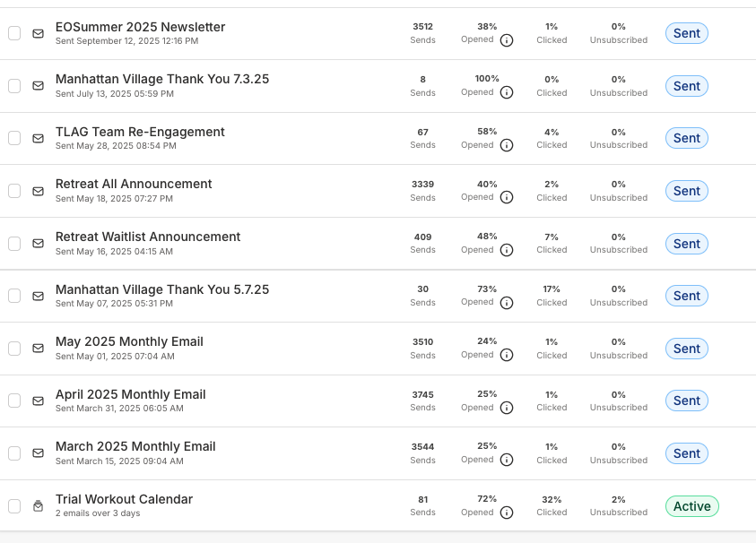The height and width of the screenshot is (543, 756).
Task: Check the box for April 2025 Monthly Email
Action: [14, 401]
